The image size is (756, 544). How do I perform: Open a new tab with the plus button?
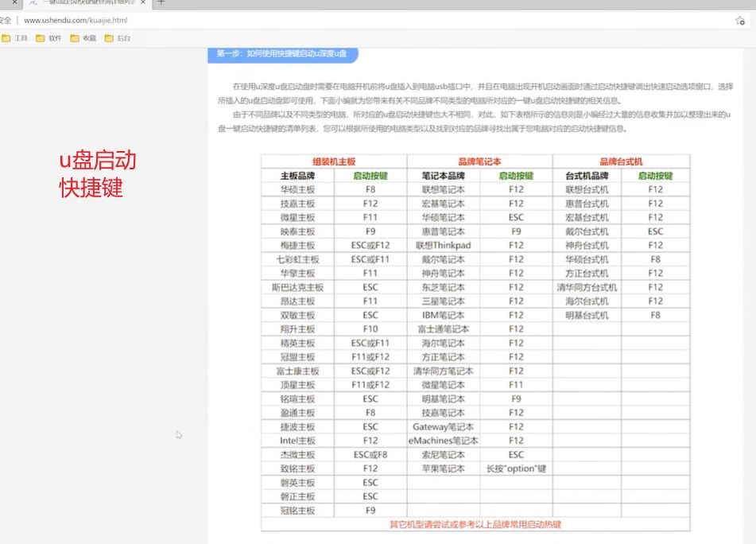(x=161, y=2)
